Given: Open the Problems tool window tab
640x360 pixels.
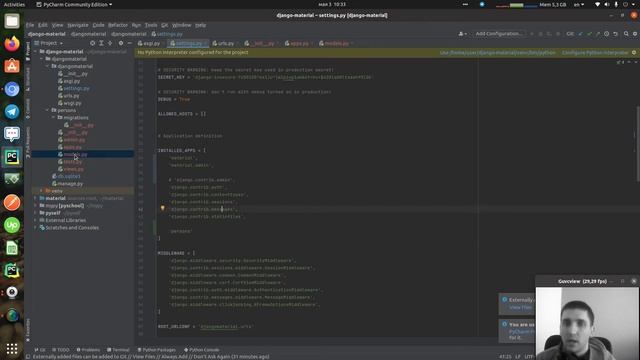Looking at the screenshot, I should [x=88, y=350].
